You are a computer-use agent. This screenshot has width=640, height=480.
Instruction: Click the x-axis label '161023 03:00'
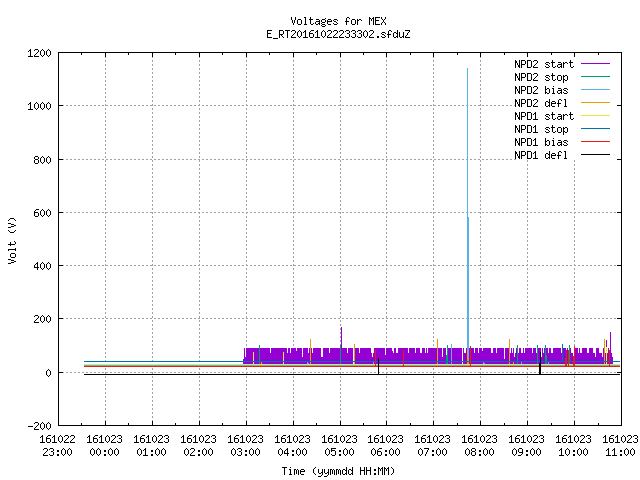click(x=245, y=446)
